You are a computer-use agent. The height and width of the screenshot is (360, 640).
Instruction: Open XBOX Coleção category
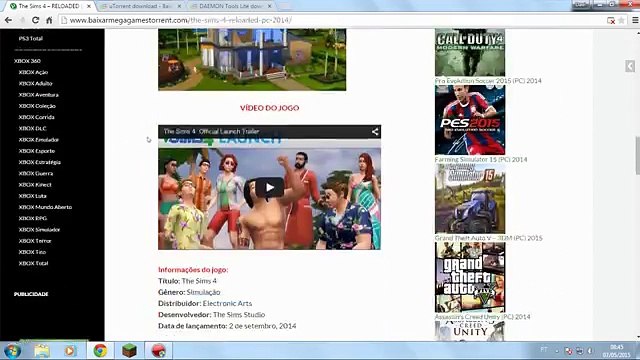pos(37,106)
